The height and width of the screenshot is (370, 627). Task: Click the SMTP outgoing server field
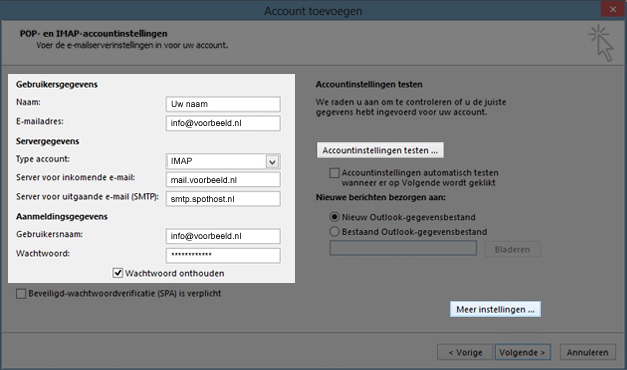(223, 199)
